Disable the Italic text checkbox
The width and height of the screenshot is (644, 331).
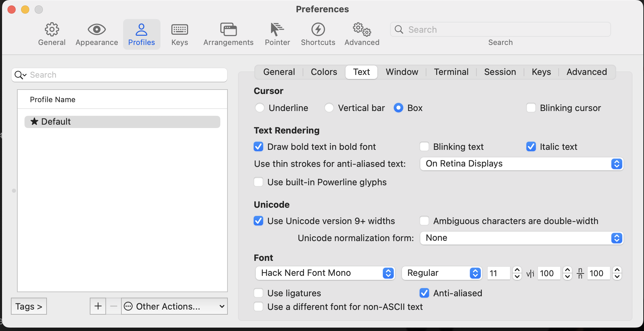[x=531, y=147]
